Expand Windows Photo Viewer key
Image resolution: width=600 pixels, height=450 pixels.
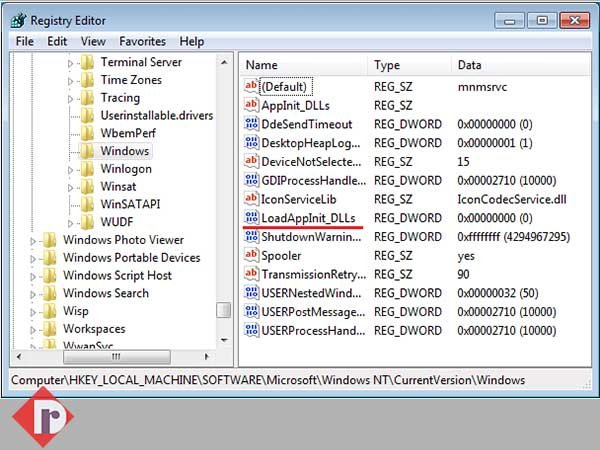pyautogui.click(x=33, y=241)
